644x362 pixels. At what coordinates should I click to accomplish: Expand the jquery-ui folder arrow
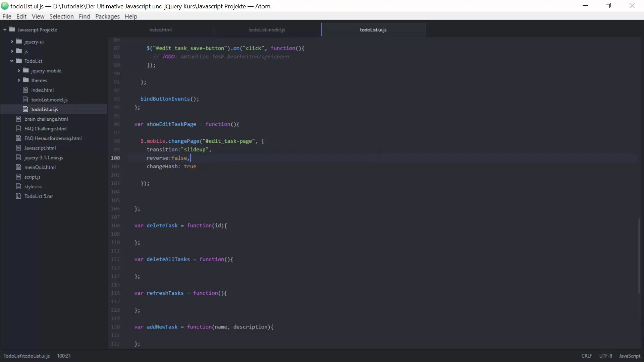(12, 42)
